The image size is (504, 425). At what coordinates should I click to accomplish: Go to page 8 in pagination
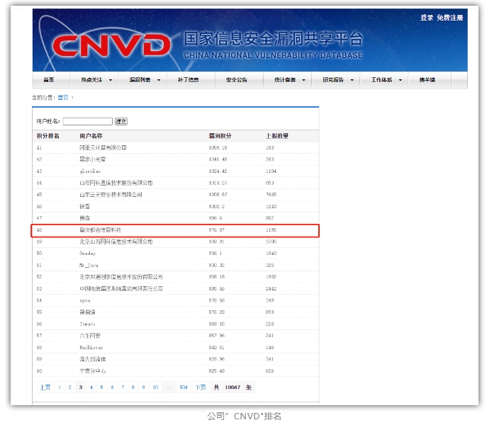(x=133, y=387)
